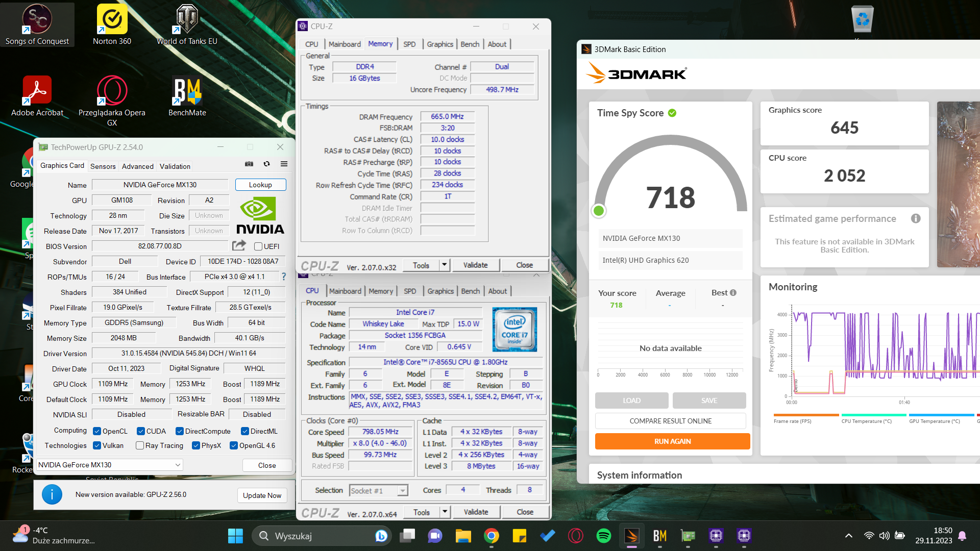The width and height of the screenshot is (980, 551).
Task: Open weather widget on taskbar
Action: tap(54, 536)
